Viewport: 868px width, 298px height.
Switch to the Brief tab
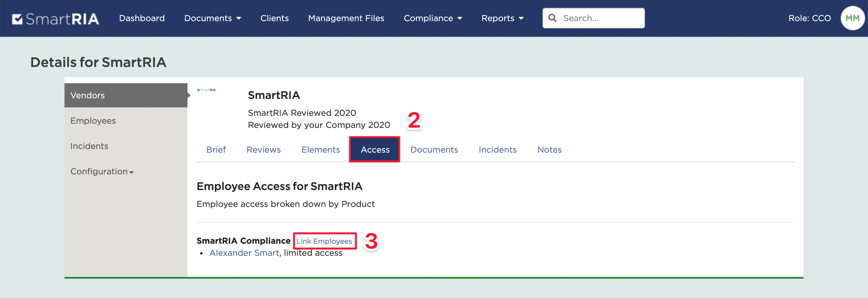click(216, 150)
